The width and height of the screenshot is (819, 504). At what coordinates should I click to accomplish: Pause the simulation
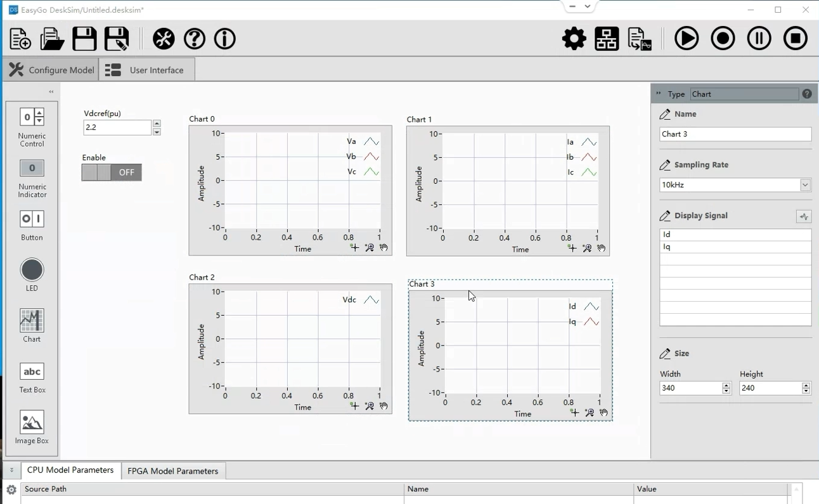(759, 39)
